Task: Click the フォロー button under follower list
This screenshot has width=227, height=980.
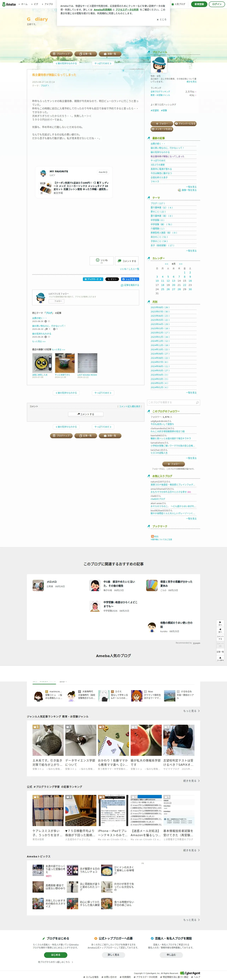Action: (x=173, y=464)
